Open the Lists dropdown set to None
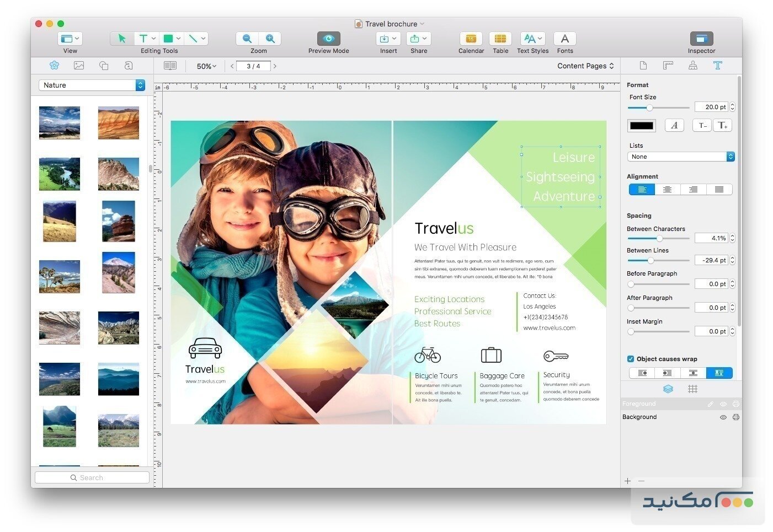This screenshot has width=773, height=532. coord(680,157)
